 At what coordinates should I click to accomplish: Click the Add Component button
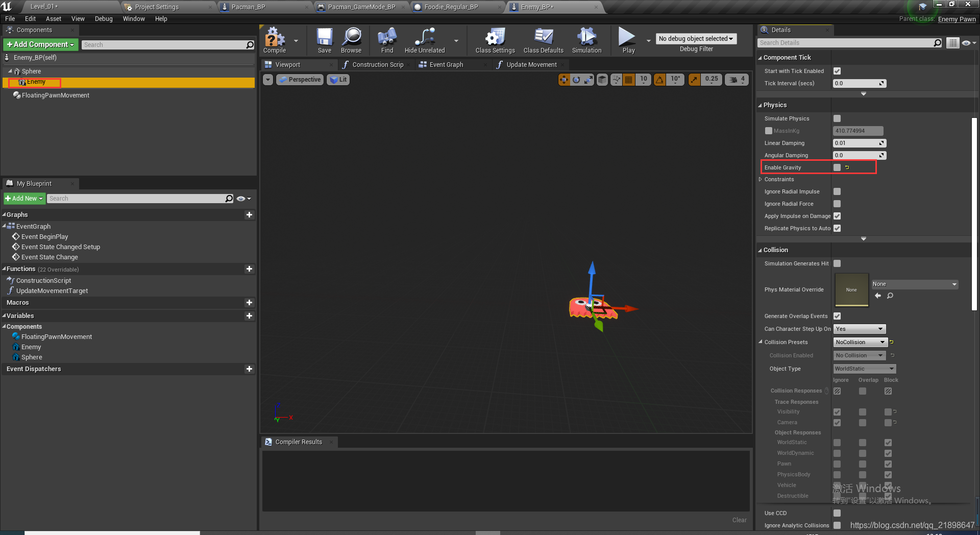41,45
